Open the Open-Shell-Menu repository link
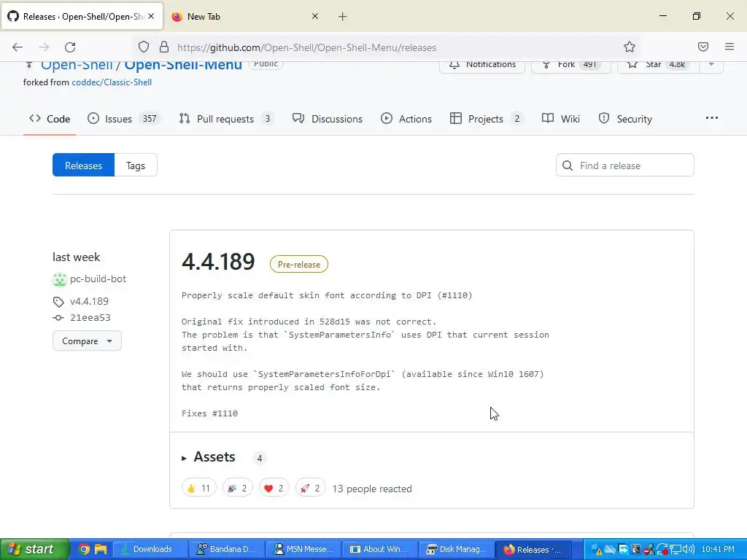Viewport: 747px width, 560px height. point(183,64)
